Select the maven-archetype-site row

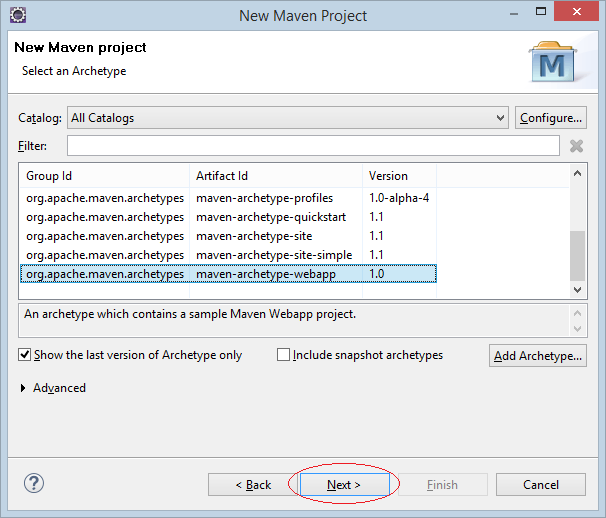(228, 236)
